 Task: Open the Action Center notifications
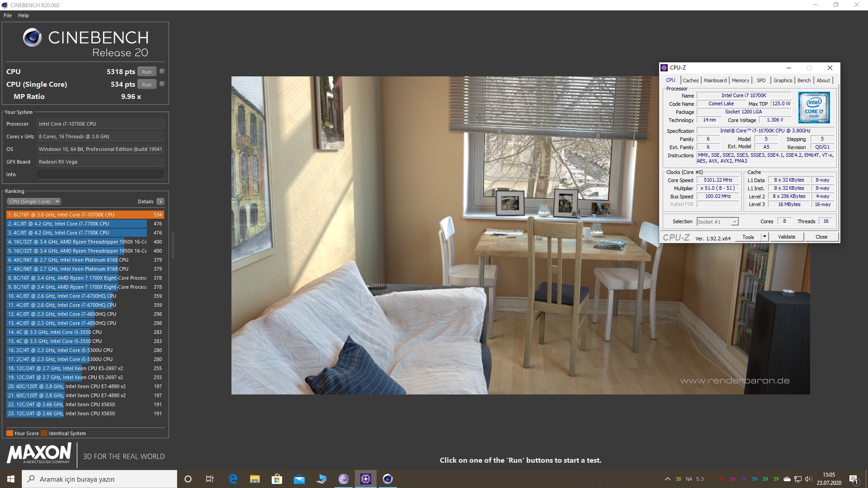click(854, 479)
